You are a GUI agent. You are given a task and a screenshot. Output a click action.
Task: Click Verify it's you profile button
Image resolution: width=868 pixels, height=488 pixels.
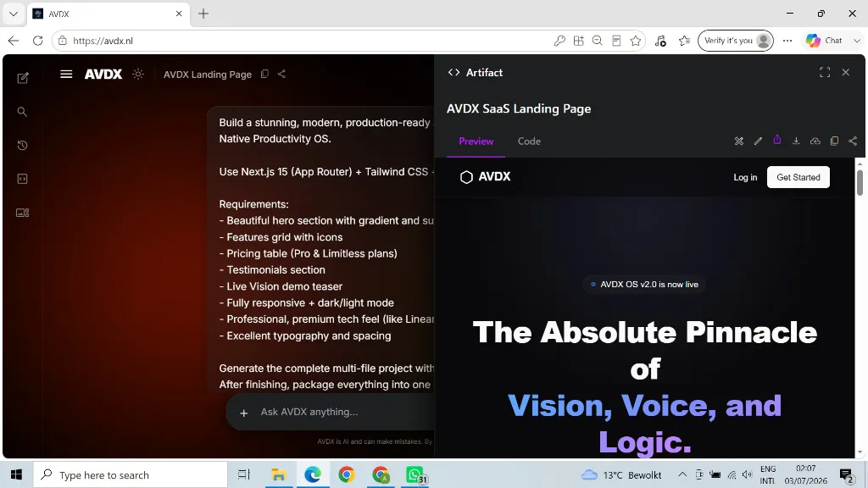[736, 41]
